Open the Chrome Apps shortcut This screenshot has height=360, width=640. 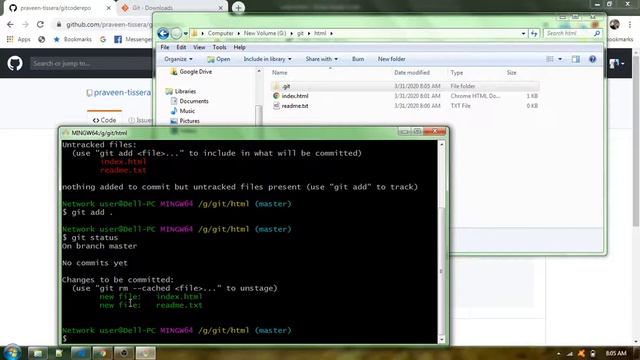coord(19,39)
